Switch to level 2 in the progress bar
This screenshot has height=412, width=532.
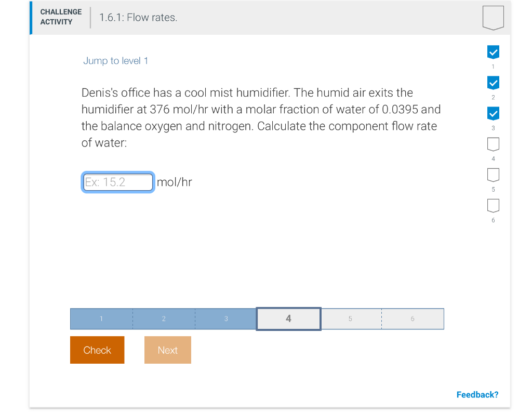click(164, 318)
